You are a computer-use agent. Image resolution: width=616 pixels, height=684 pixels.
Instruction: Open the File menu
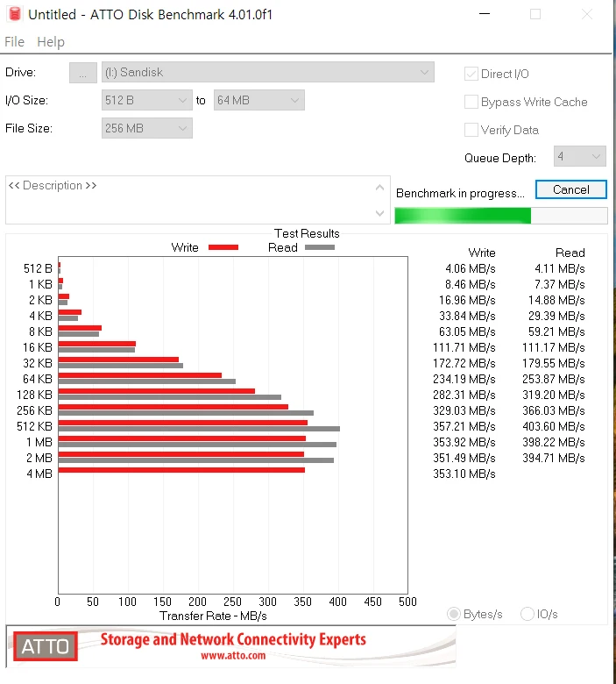point(14,42)
